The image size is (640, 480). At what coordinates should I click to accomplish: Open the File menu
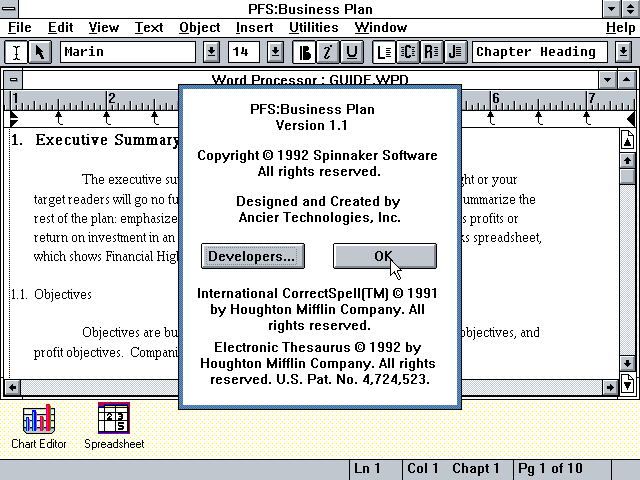tap(20, 27)
